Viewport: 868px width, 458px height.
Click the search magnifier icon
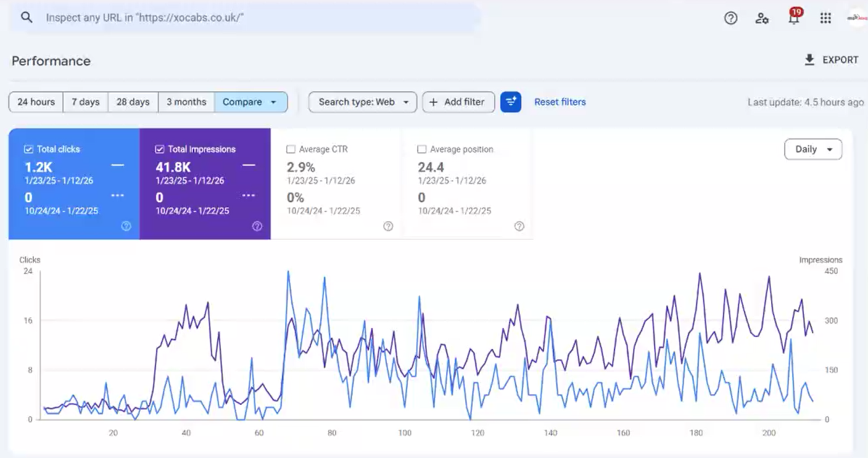(x=25, y=17)
